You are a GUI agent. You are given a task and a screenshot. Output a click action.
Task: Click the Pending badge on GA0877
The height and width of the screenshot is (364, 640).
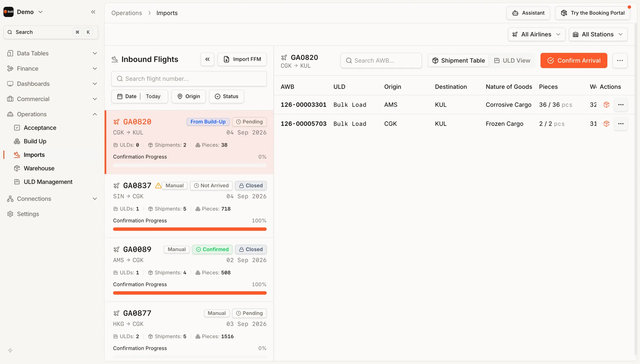point(249,313)
